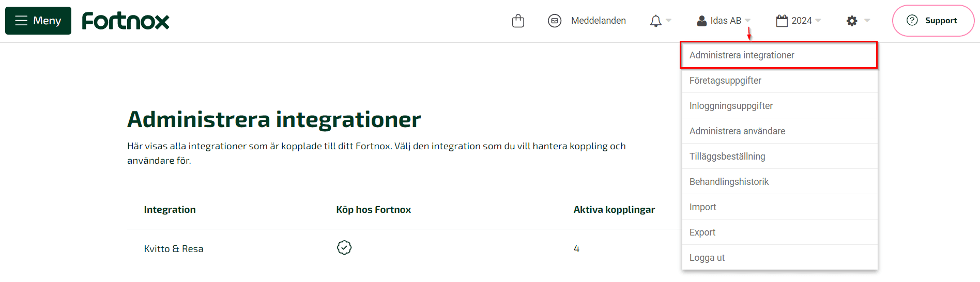Open the notification bell icon
This screenshot has height=282, width=980.
[x=655, y=21]
